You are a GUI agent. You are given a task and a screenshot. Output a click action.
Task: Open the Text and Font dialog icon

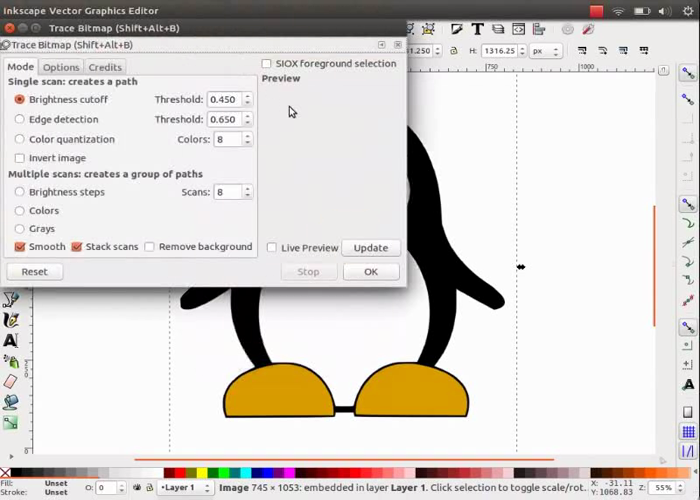click(x=477, y=29)
